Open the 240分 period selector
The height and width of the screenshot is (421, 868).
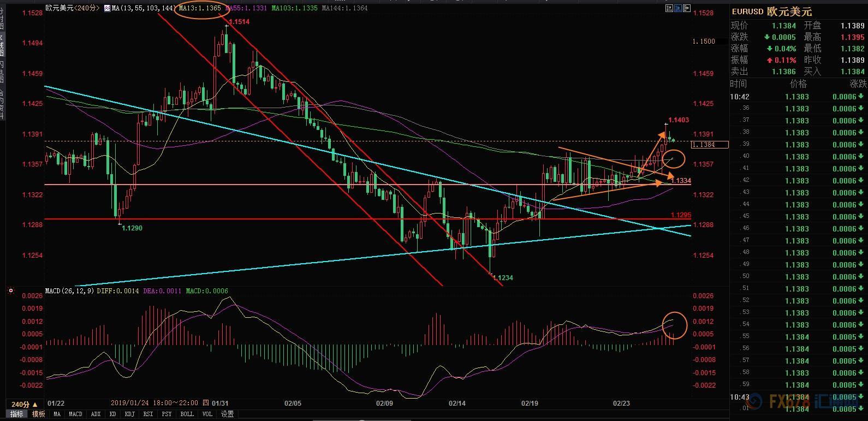tap(25, 405)
